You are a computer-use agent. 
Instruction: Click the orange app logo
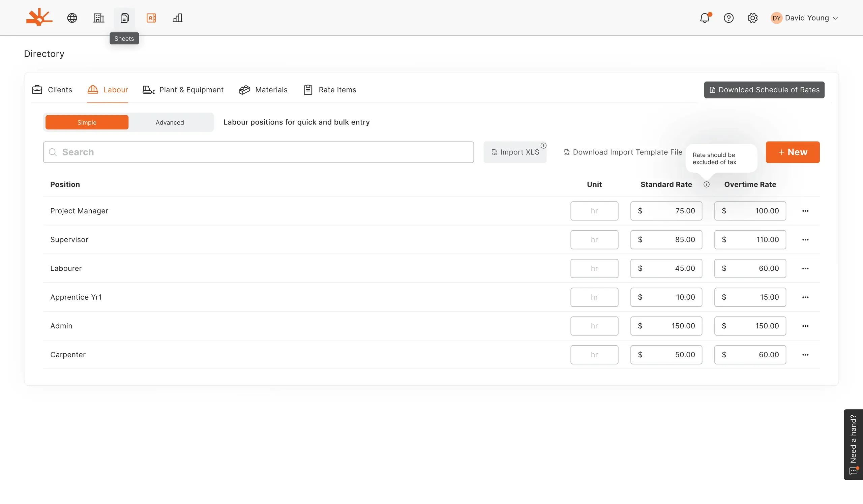(x=39, y=18)
